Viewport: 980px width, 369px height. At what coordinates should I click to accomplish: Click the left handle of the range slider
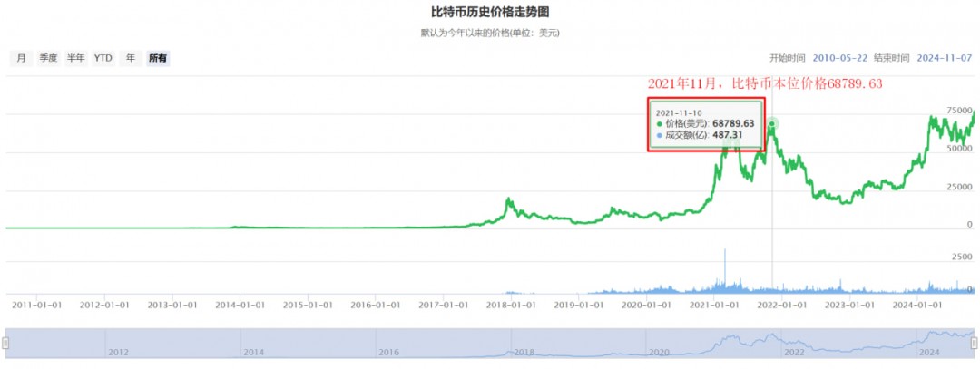pos(5,343)
